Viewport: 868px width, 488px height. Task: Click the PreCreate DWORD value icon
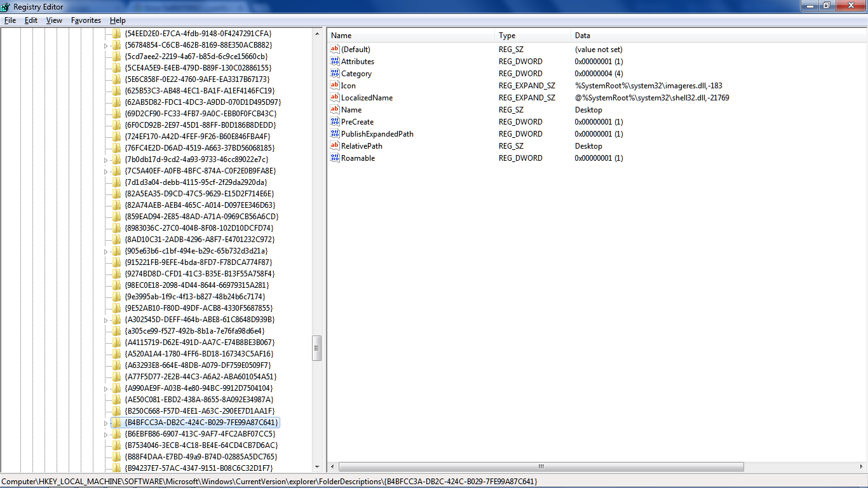[335, 121]
